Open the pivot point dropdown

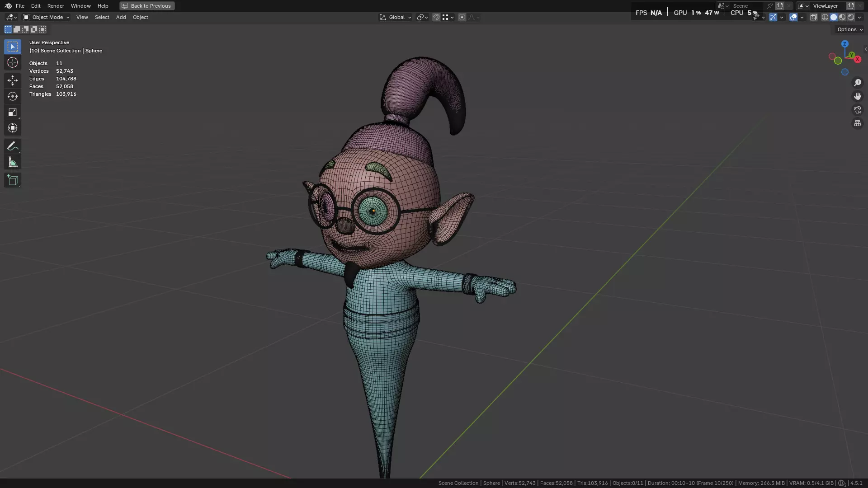[x=423, y=17]
